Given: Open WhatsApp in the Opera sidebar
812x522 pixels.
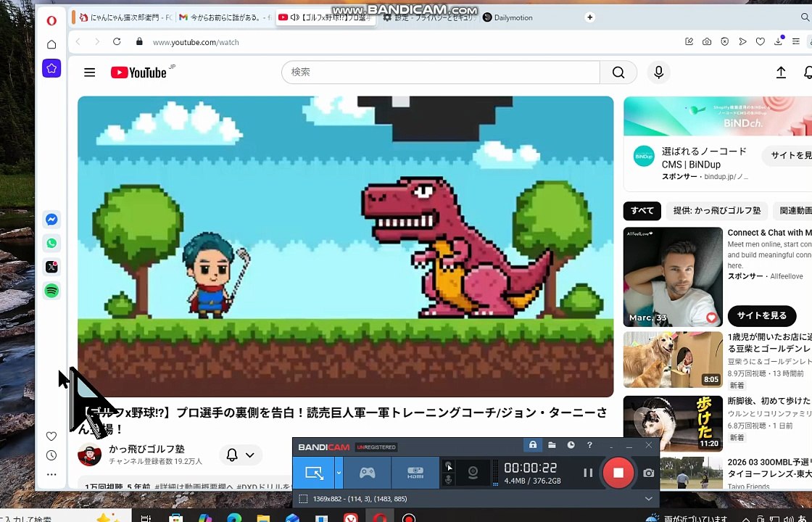Looking at the screenshot, I should 51,244.
